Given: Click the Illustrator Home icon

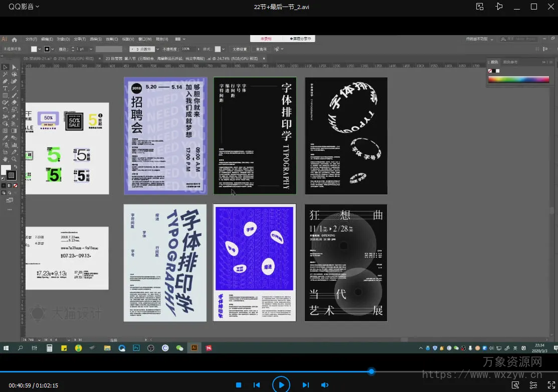Looking at the screenshot, I should click(15, 39).
